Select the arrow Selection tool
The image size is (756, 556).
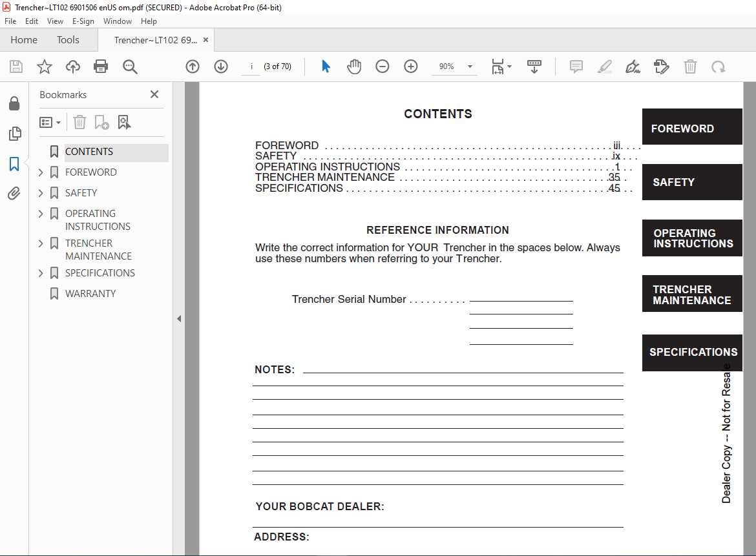coord(326,67)
